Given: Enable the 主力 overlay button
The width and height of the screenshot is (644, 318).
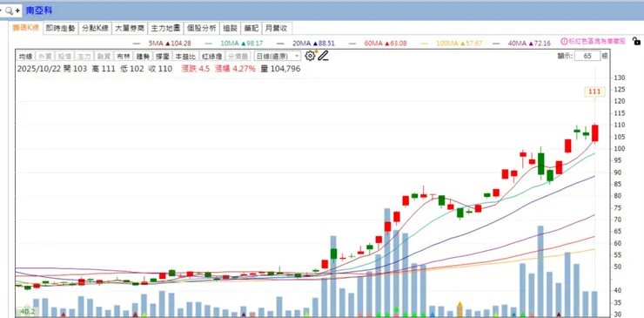Looking at the screenshot, I should click(x=84, y=57).
